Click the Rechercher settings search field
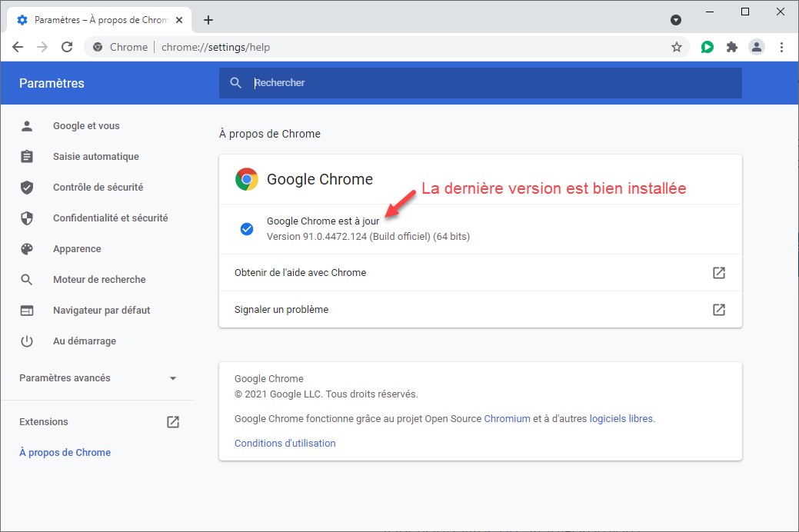799x532 pixels. [x=492, y=83]
